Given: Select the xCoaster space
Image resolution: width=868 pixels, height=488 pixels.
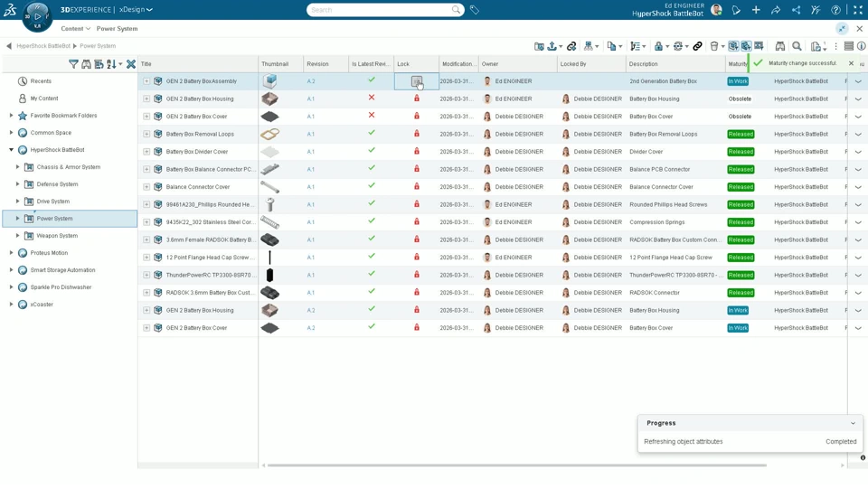Looking at the screenshot, I should pos(42,305).
